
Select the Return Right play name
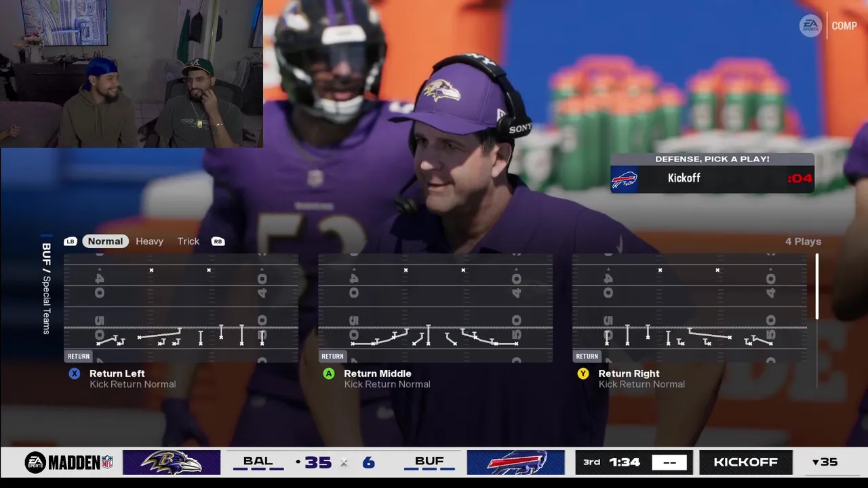point(629,373)
